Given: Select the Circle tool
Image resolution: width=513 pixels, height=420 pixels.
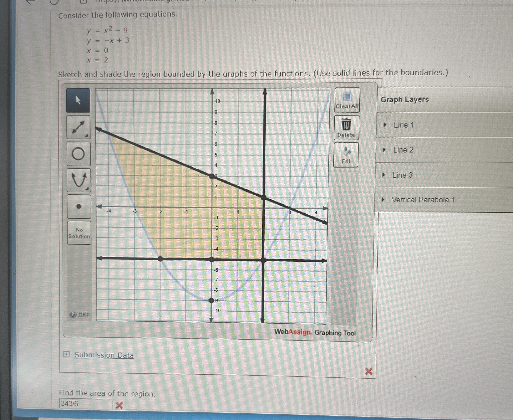Looking at the screenshot, I should (78, 154).
